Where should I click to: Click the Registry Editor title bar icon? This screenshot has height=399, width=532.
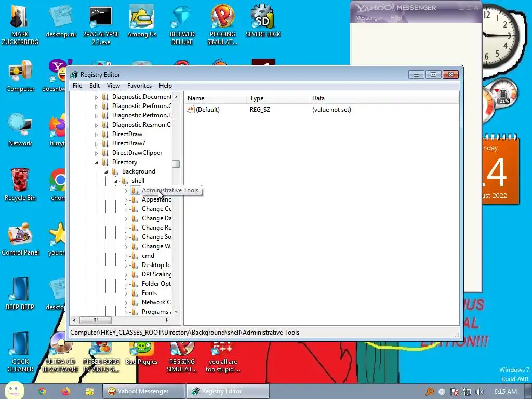click(x=74, y=75)
